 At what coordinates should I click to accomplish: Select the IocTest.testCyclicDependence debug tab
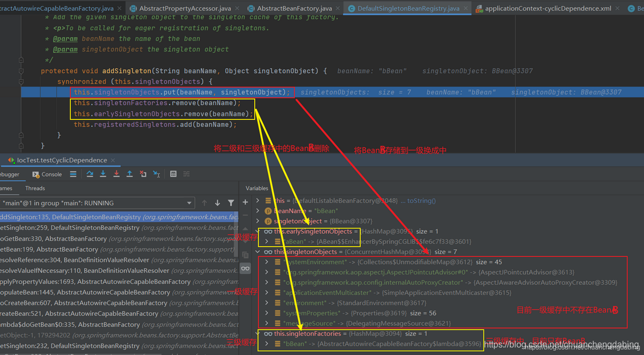[62, 160]
